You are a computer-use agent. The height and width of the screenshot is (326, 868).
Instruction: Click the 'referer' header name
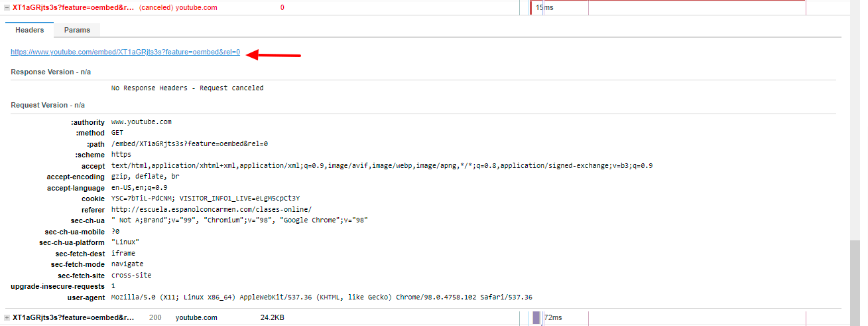click(92, 209)
